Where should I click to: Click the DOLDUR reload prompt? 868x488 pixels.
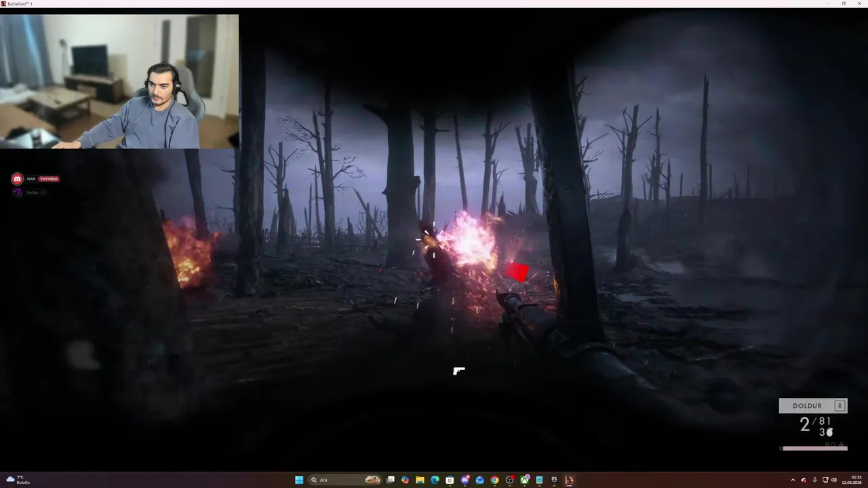813,406
